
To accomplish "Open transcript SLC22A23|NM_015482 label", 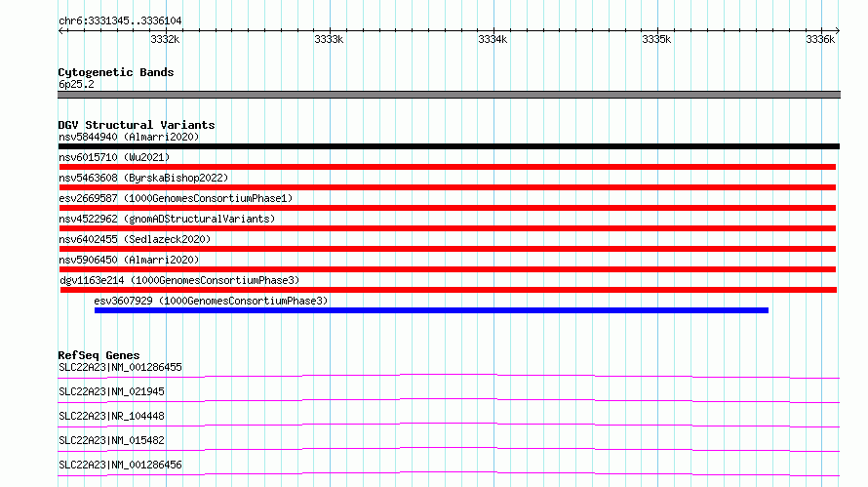I will point(111,440).
